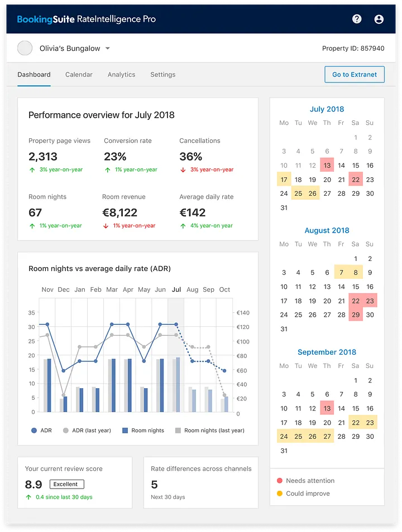
Task: Open the July 2018 calendar heading
Action: click(327, 109)
